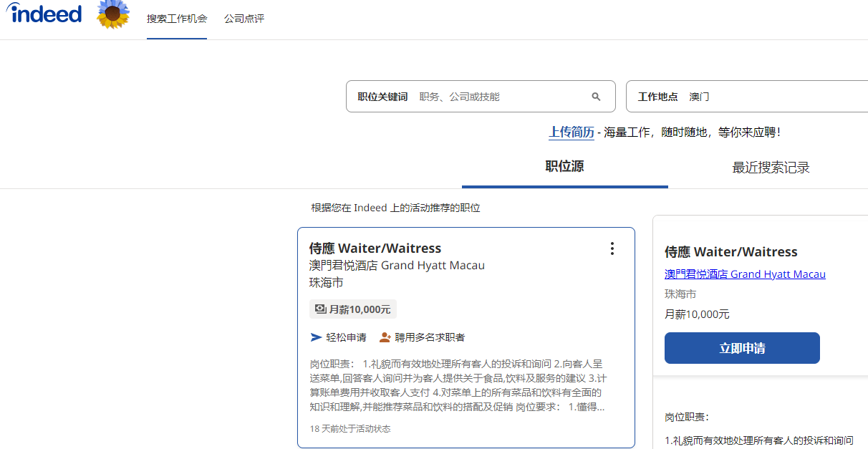The height and width of the screenshot is (449, 868).
Task: Click the job description snippet in the card
Action: tap(455, 385)
